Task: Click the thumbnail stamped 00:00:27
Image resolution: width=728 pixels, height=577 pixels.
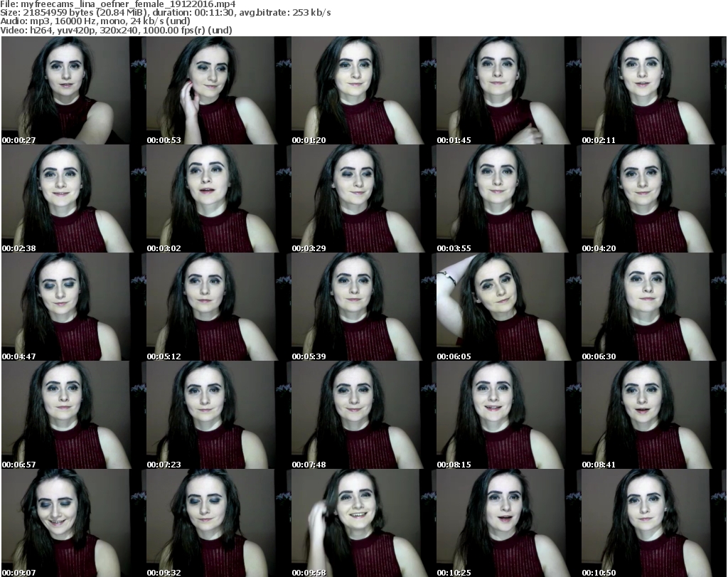Action: coord(73,90)
